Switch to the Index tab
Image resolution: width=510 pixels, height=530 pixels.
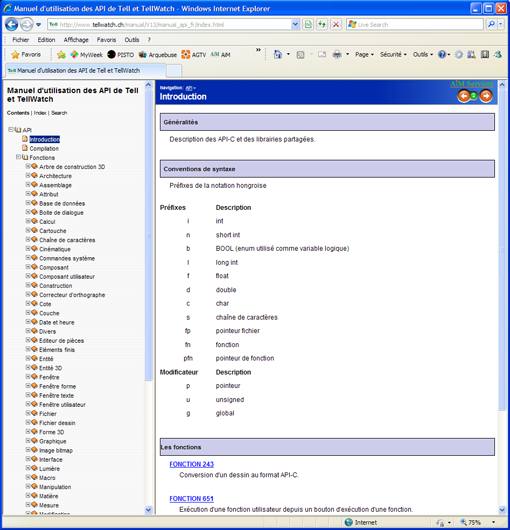tap(40, 113)
